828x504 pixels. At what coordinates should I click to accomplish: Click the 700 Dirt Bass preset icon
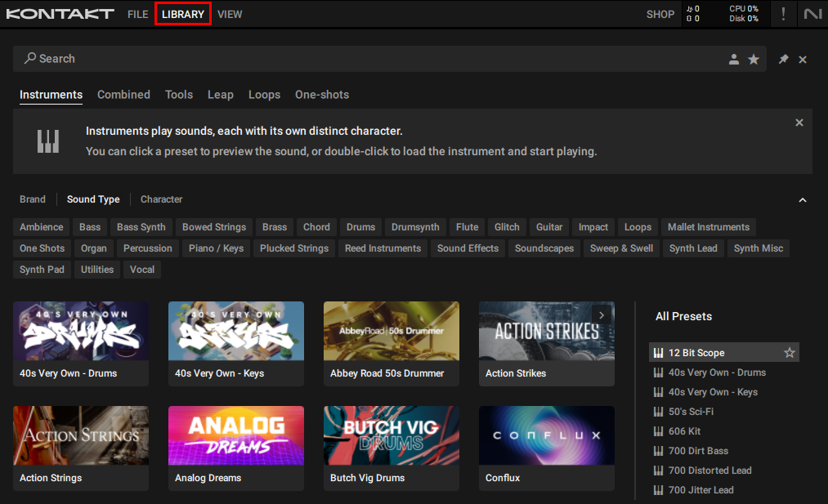(x=658, y=451)
